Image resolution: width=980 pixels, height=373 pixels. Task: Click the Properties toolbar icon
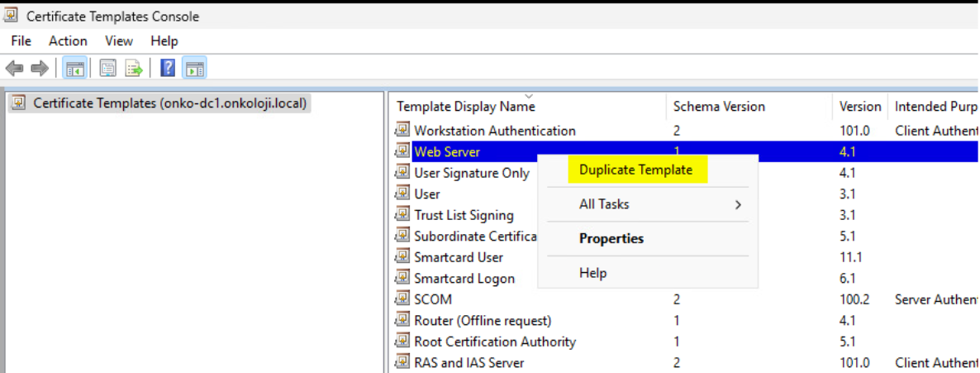[x=108, y=68]
